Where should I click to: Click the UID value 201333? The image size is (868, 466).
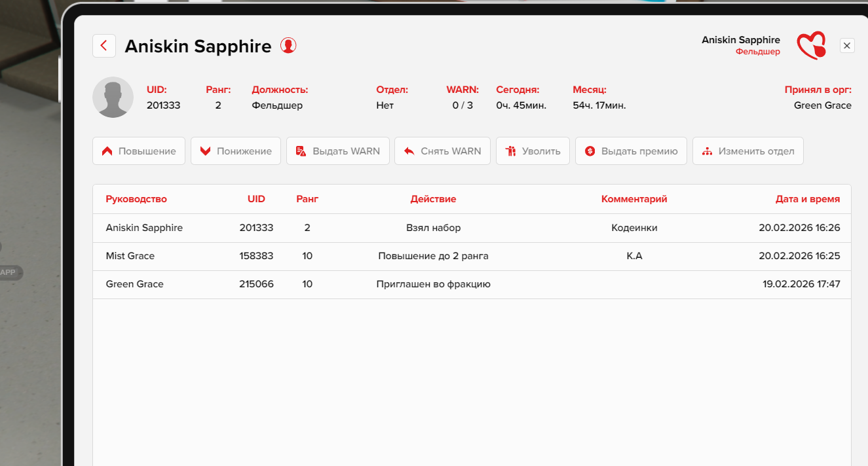click(163, 105)
